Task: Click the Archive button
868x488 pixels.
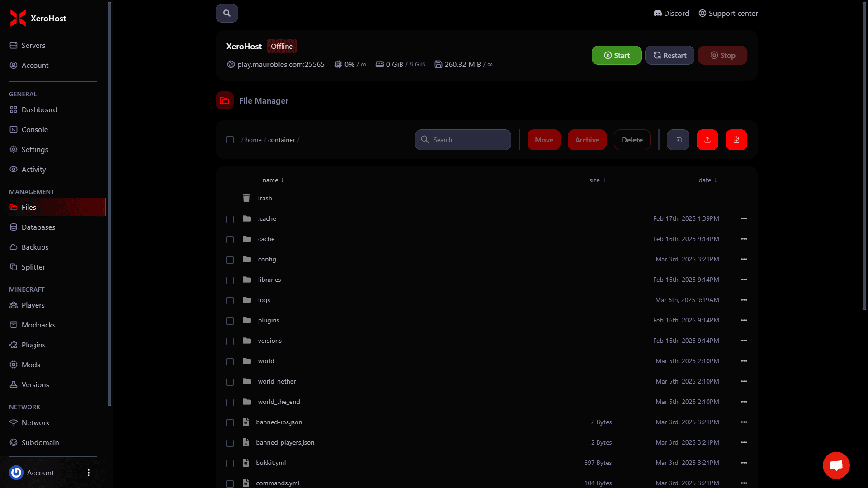Action: click(587, 140)
